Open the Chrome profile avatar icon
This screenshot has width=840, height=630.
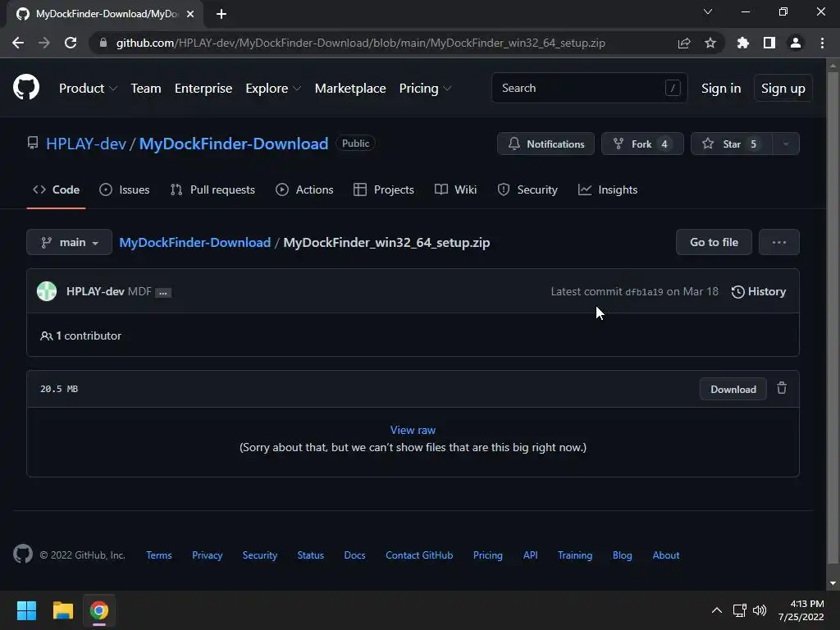pyautogui.click(x=796, y=43)
